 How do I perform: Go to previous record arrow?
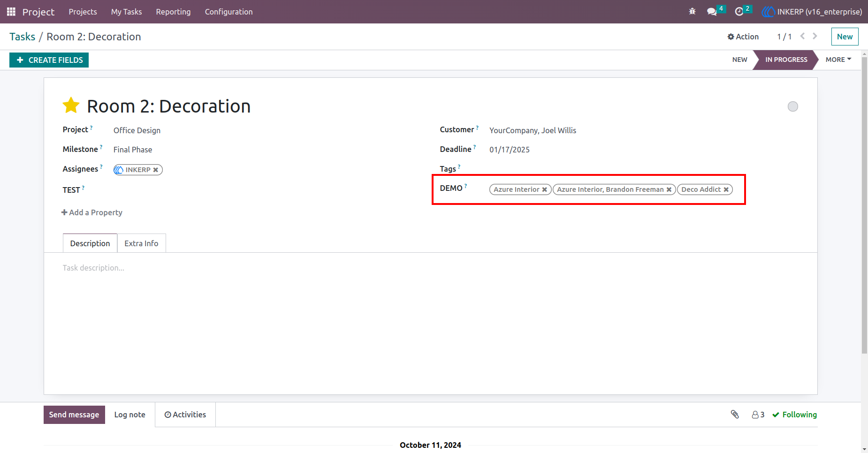click(x=802, y=36)
